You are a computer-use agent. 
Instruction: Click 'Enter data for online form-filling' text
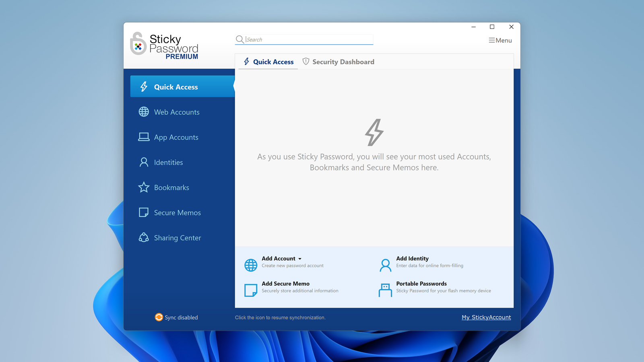[x=429, y=266]
